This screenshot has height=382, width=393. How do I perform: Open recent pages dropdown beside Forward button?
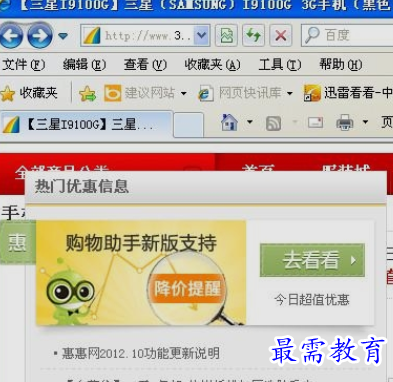click(63, 35)
